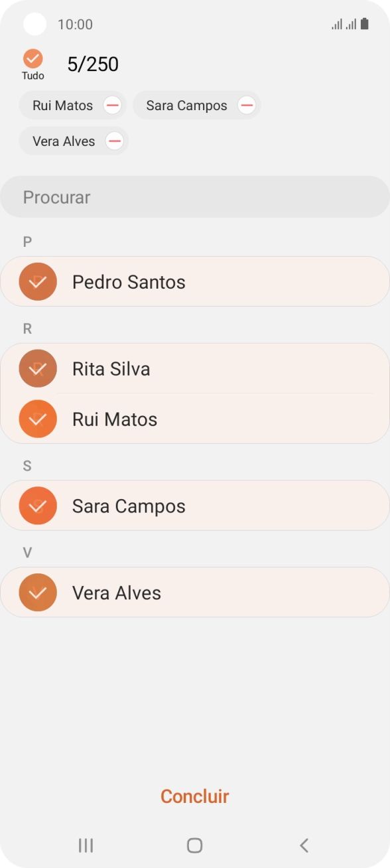Tap the recents button in navigation bar

(85, 845)
